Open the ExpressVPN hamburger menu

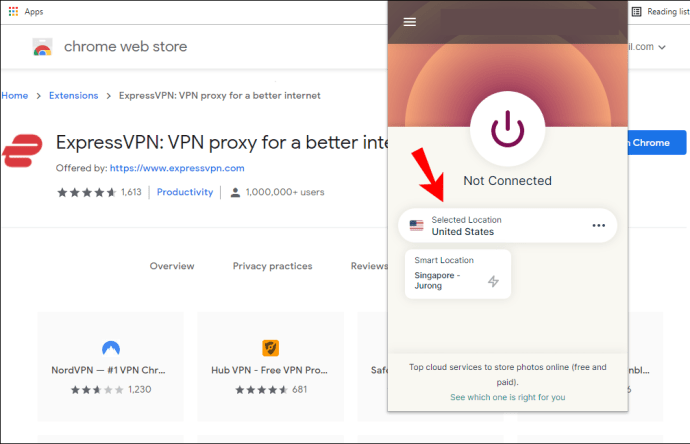pos(410,22)
